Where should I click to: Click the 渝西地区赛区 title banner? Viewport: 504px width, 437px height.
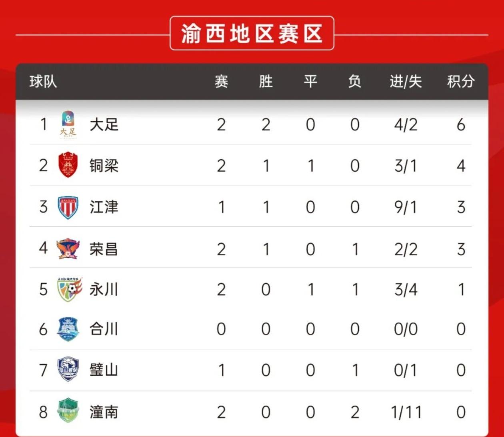tap(252, 33)
